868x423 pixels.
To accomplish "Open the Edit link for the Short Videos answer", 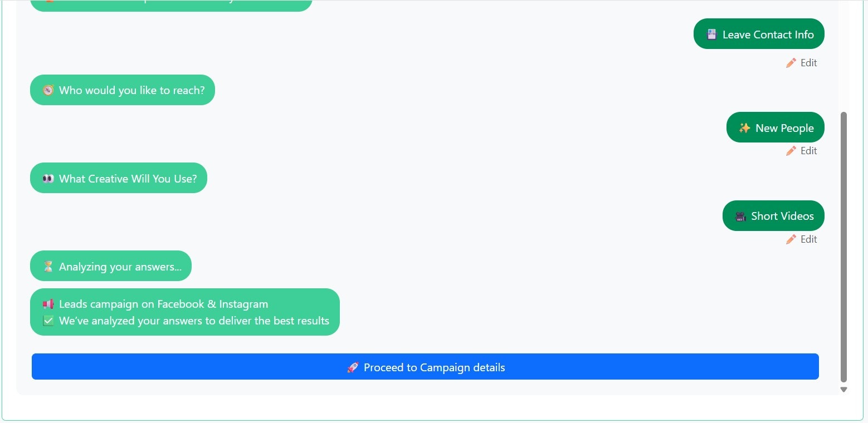I will coord(802,239).
